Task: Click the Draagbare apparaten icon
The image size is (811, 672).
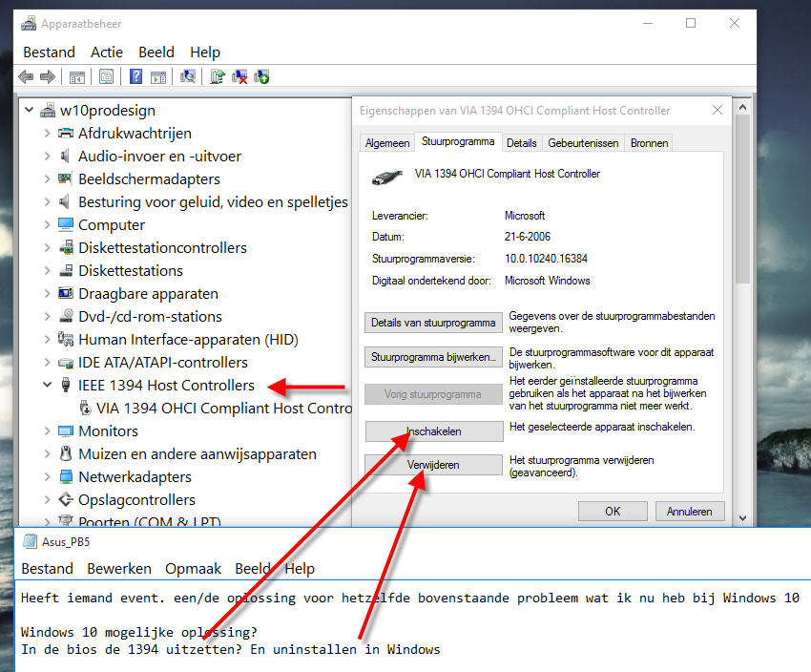Action: point(66,293)
